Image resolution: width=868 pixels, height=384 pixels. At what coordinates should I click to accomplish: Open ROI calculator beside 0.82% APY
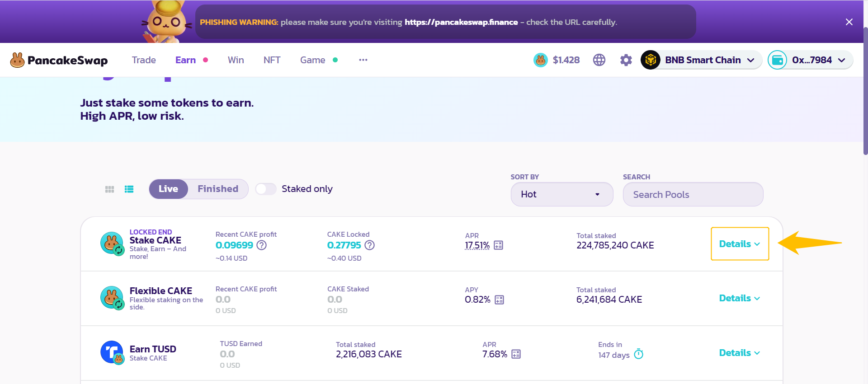pos(499,300)
